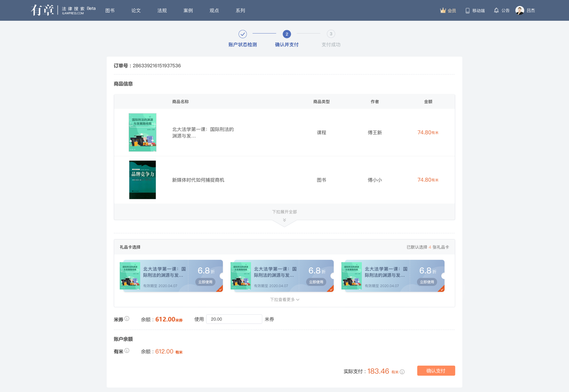Click the crown membership icon

point(443,10)
